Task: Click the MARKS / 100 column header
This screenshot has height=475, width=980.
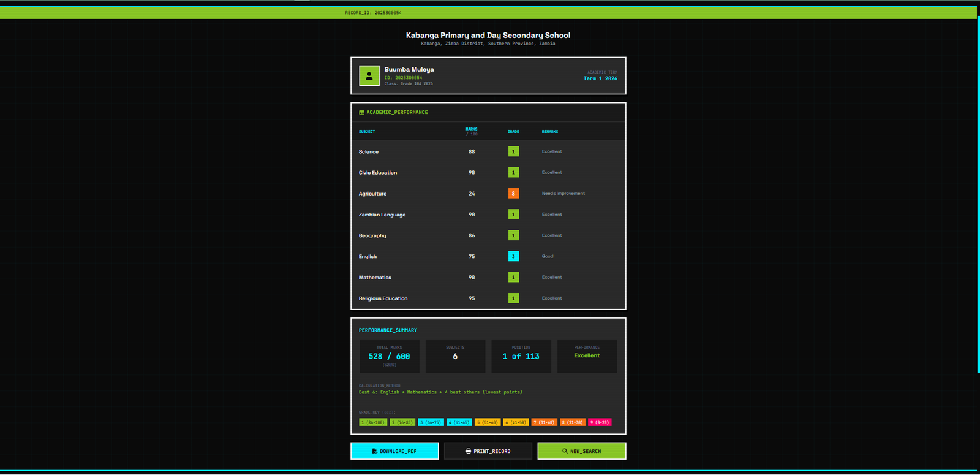Action: tap(472, 132)
